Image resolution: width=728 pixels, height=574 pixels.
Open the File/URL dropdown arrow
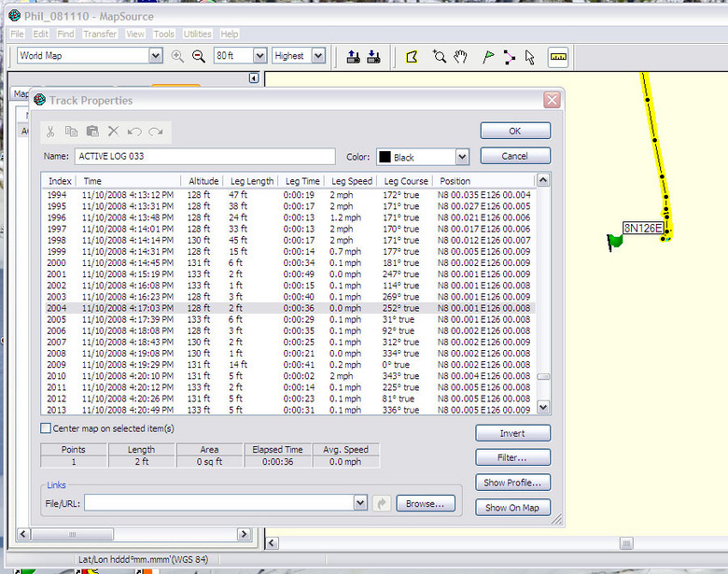(360, 503)
